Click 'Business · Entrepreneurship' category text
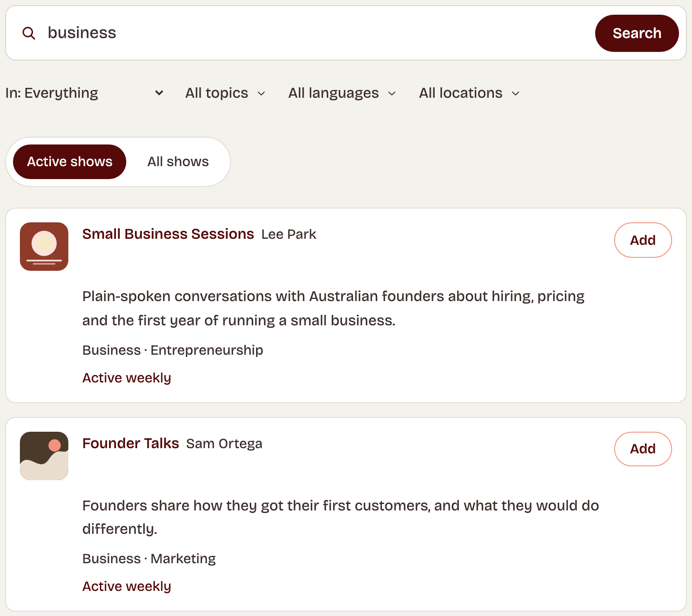 [x=173, y=350]
